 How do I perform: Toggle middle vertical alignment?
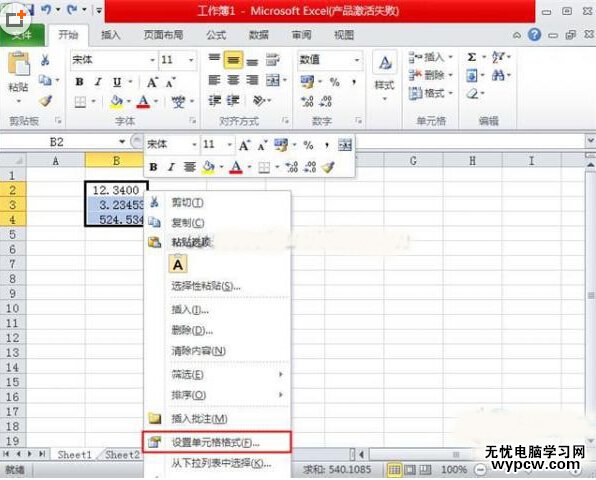(x=233, y=60)
